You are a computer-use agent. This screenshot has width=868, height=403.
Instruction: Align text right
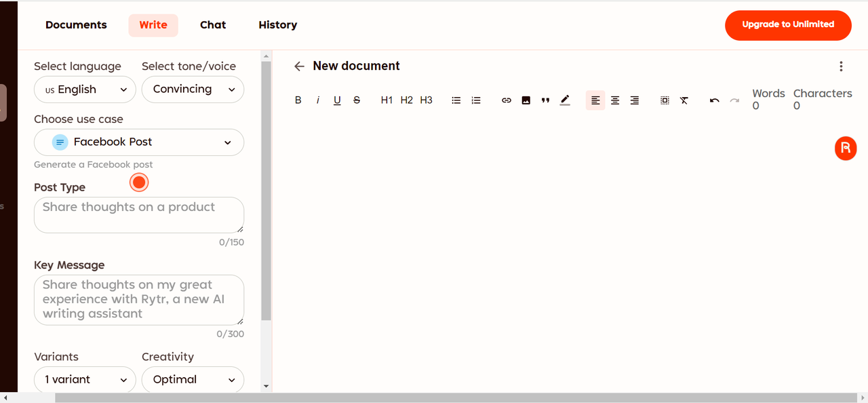pos(635,100)
